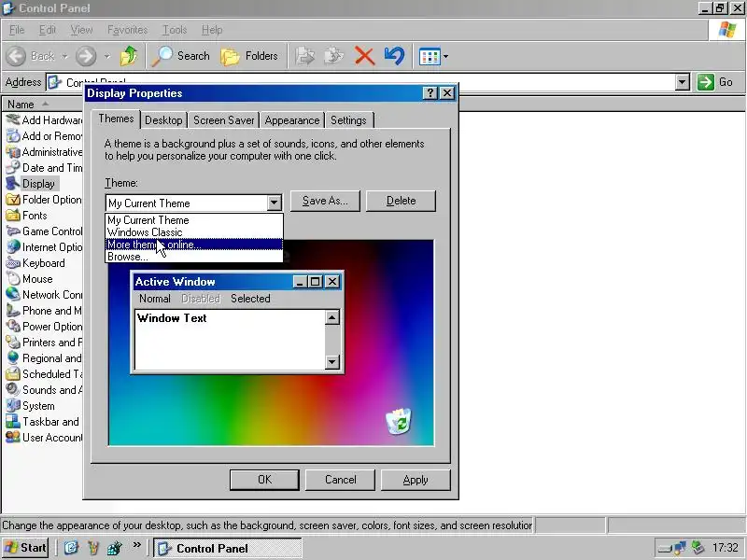This screenshot has width=747, height=560.
Task: Open the File menu
Action: click(17, 30)
